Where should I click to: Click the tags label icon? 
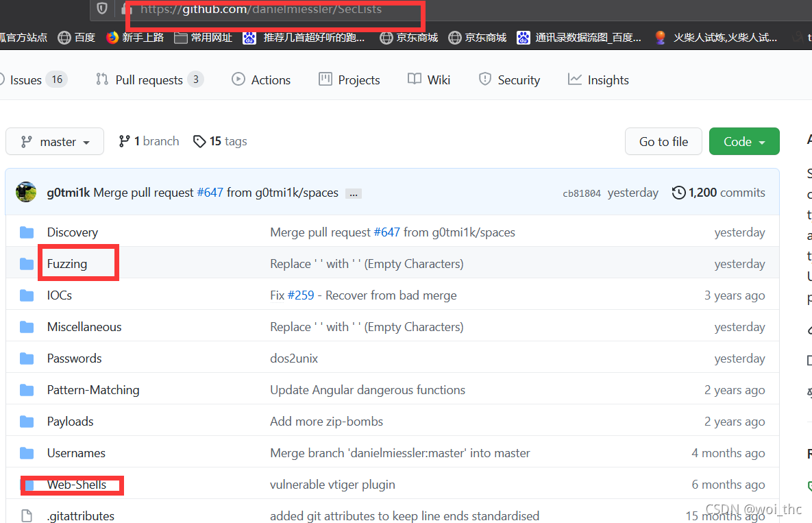(x=199, y=141)
